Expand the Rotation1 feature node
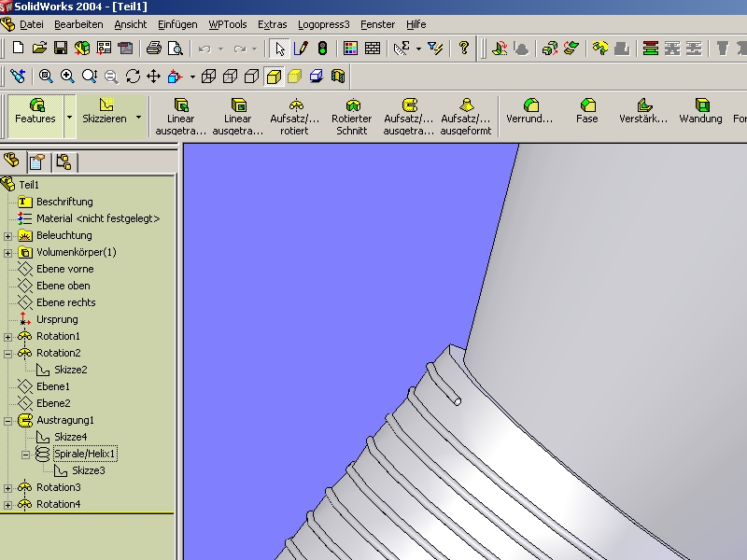747x560 pixels. [8, 336]
